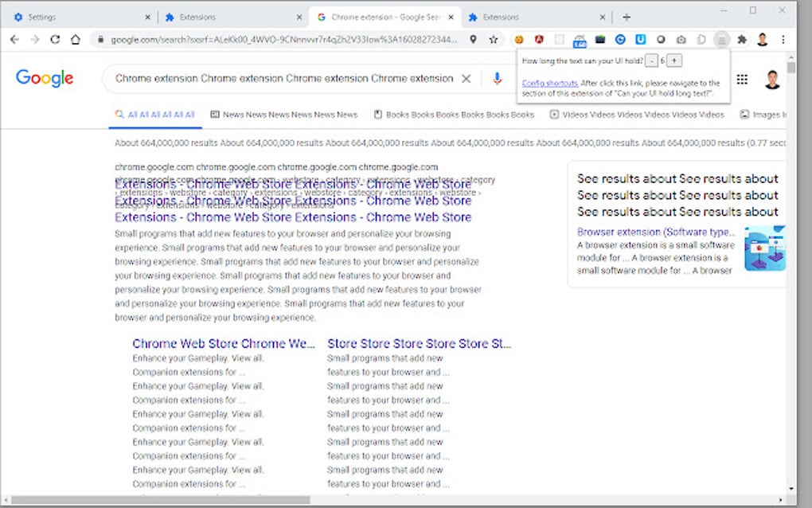Screen dimensions: 812x508
Task: Click the blue U extension icon
Action: tap(639, 38)
